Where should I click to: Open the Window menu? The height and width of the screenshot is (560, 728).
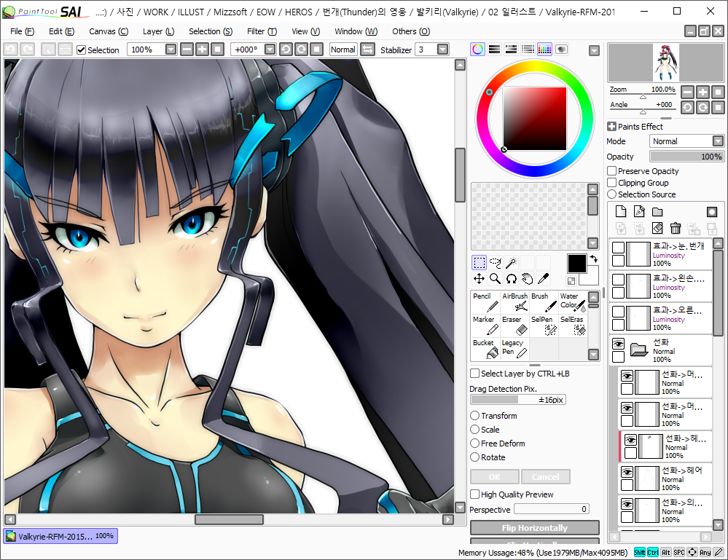pos(356,31)
